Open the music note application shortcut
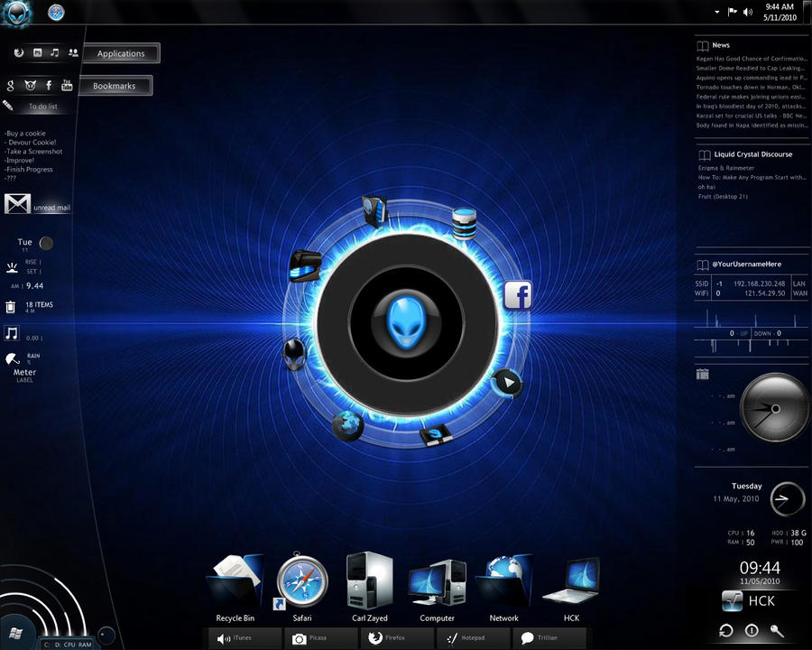The image size is (812, 650). 55,52
